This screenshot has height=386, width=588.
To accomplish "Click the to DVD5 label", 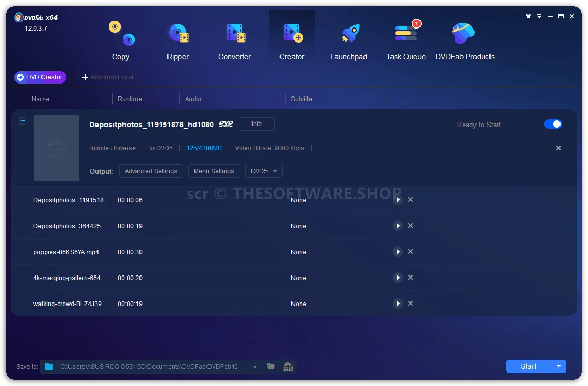I will pyautogui.click(x=161, y=148).
